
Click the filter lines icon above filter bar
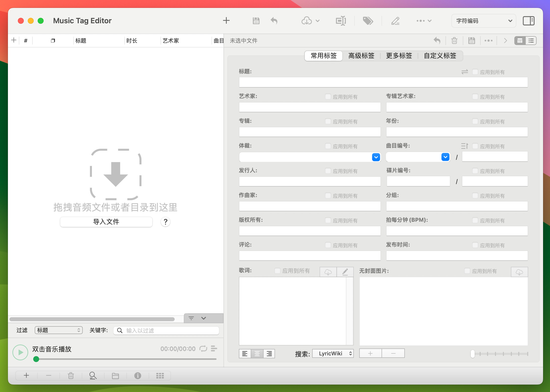click(191, 318)
